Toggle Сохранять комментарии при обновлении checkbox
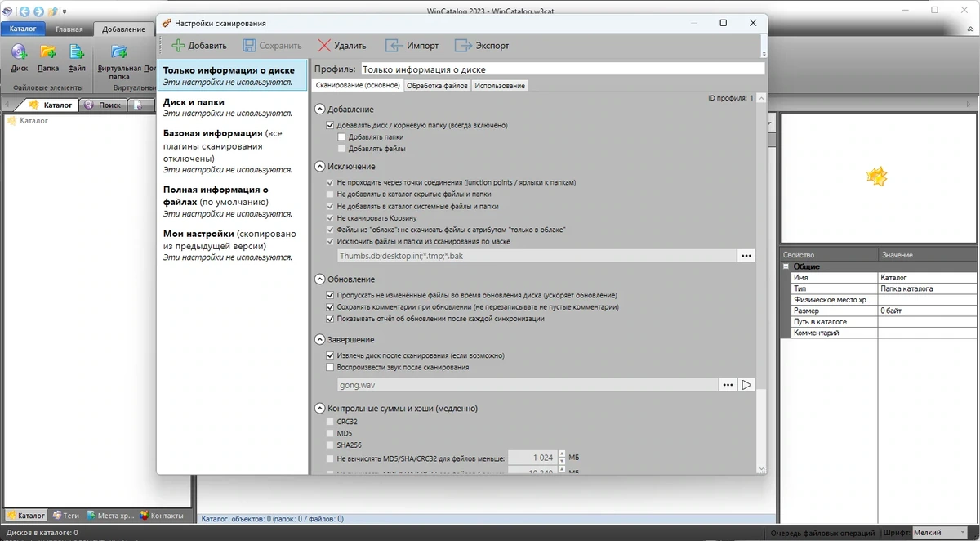 pyautogui.click(x=330, y=307)
